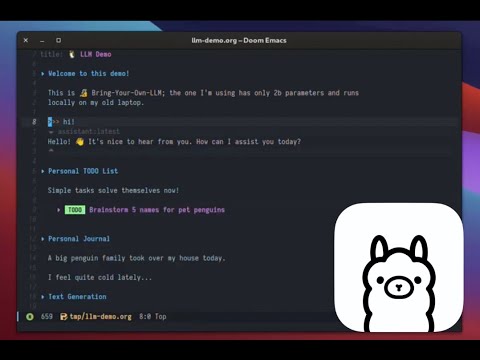This screenshot has height=360, width=480.
Task: Click the 'I feel quite cold lately...' line
Action: [x=100, y=277]
